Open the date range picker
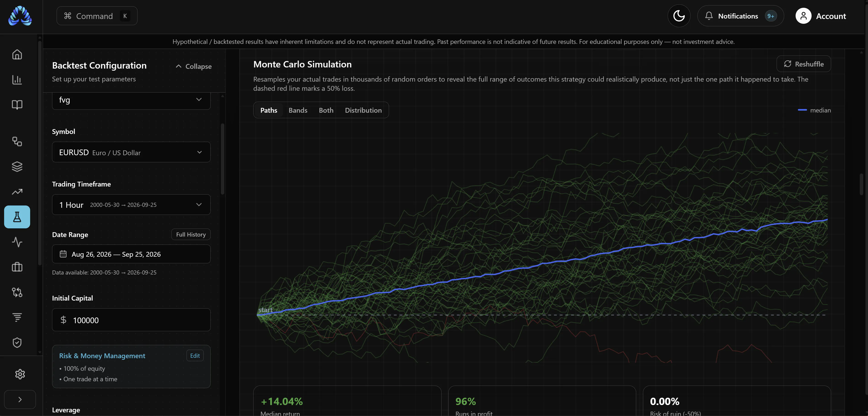The width and height of the screenshot is (868, 416). (x=131, y=254)
